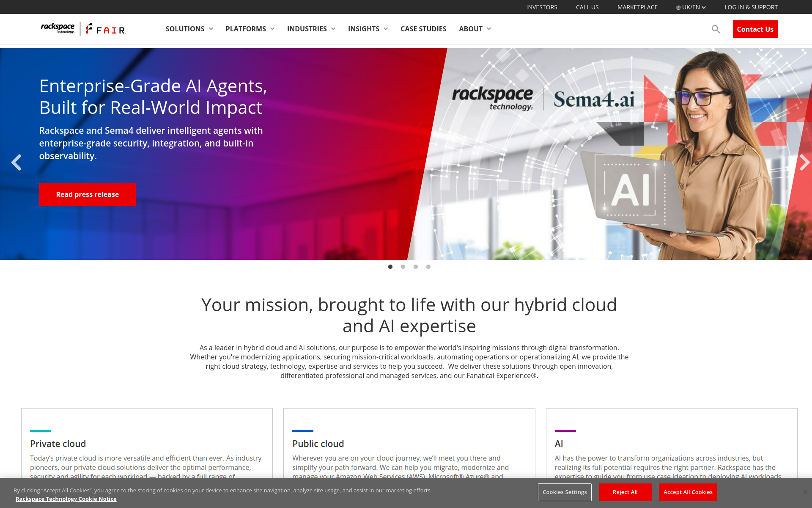The height and width of the screenshot is (508, 812).
Task: Click the Rackspace Technology logo in header
Action: point(58,28)
